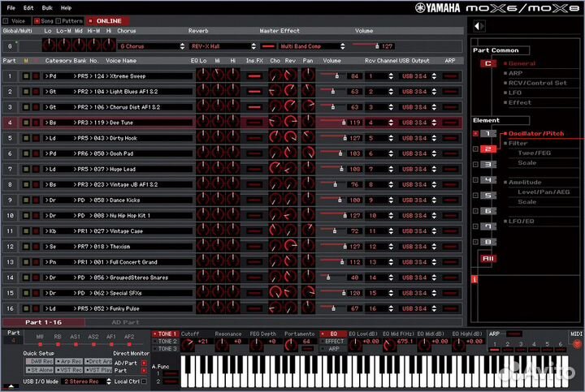Image resolution: width=585 pixels, height=392 pixels.
Task: Select Element 1 button
Action: (x=488, y=133)
